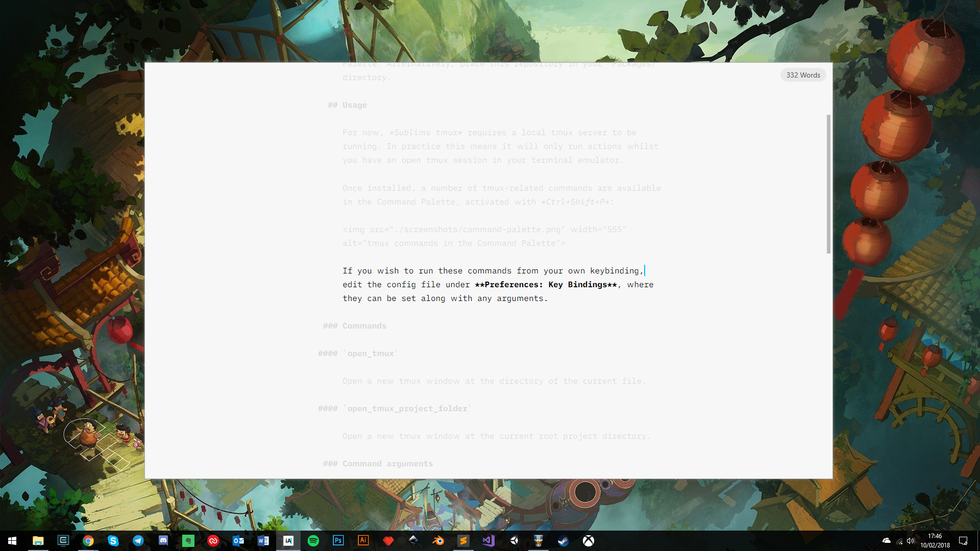Viewport: 980px width, 551px height.
Task: Open Outlook from the taskbar
Action: tap(238, 541)
